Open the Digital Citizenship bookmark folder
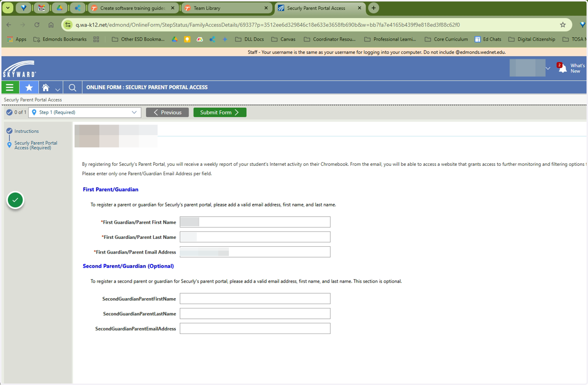The width and height of the screenshot is (588, 385). click(532, 39)
